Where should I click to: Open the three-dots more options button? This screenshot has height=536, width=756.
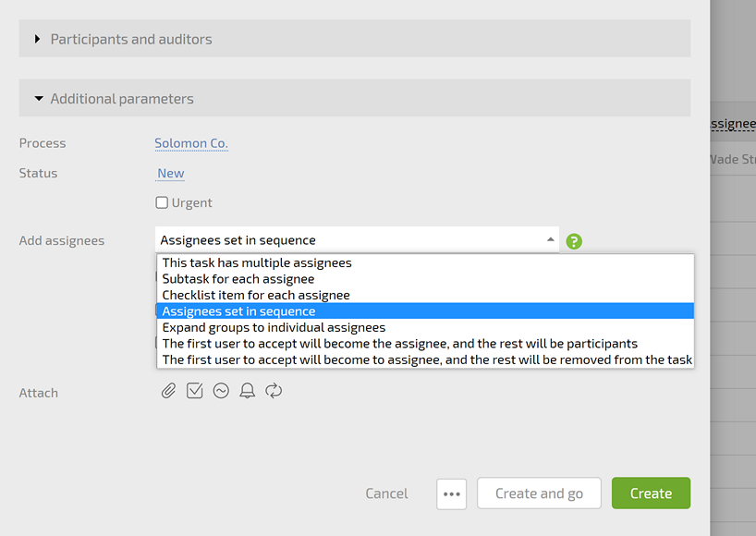pos(452,493)
